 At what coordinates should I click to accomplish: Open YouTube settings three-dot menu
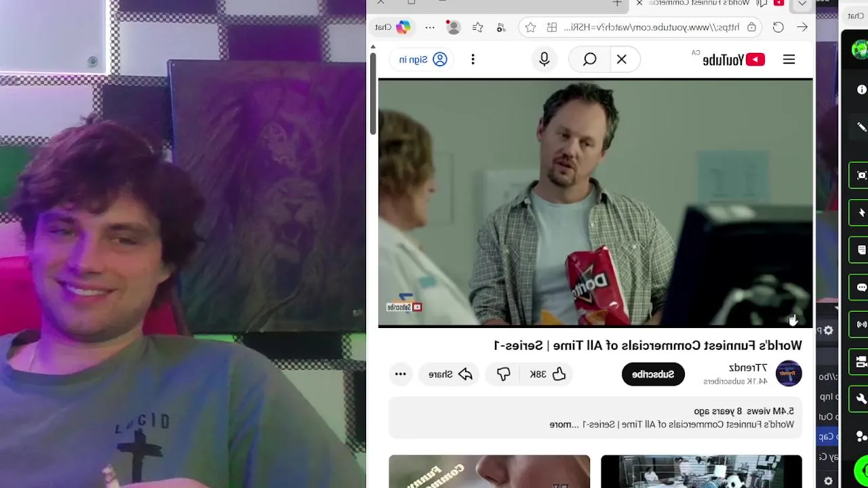(473, 60)
